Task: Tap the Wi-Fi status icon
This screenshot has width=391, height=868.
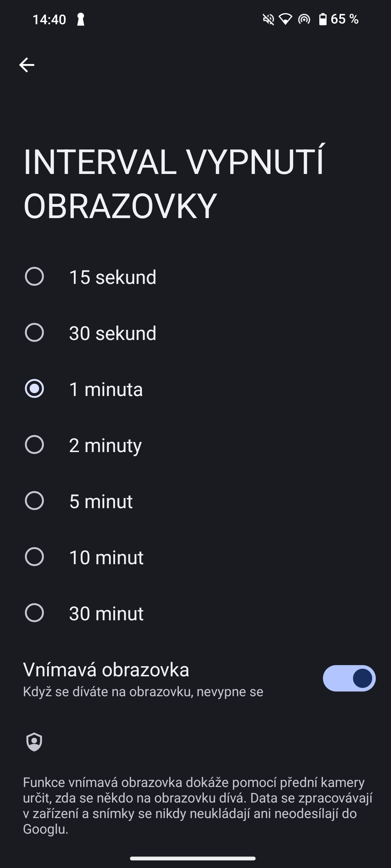Action: 286,19
